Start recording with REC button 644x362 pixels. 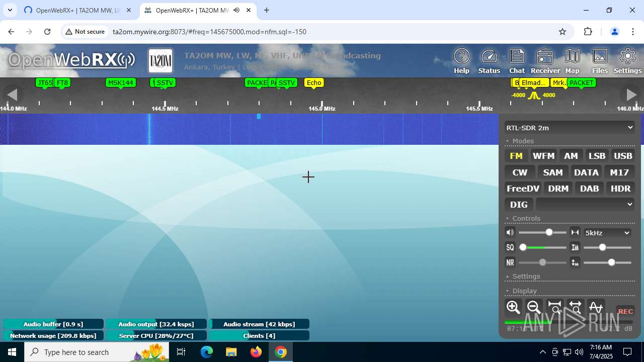click(625, 311)
